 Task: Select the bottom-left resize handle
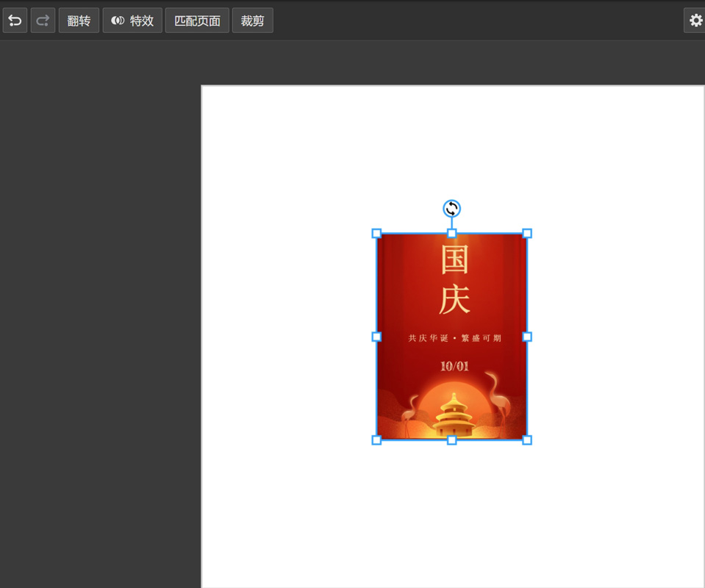377,440
